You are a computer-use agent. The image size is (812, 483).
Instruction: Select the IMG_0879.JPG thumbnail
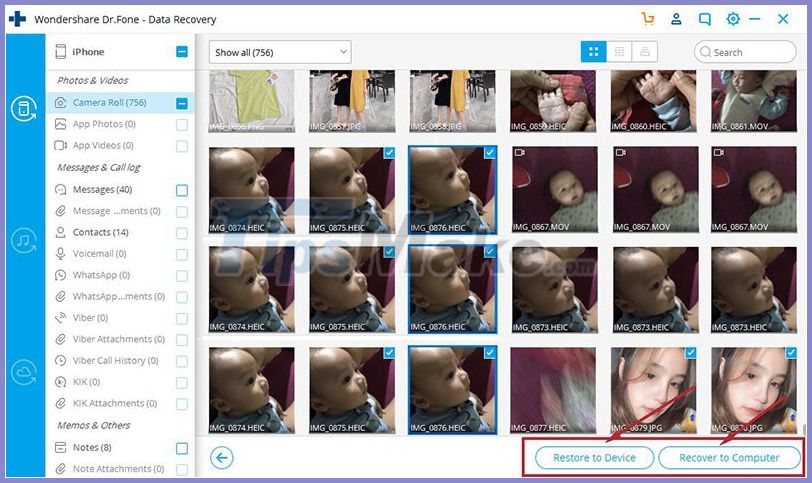[x=654, y=390]
